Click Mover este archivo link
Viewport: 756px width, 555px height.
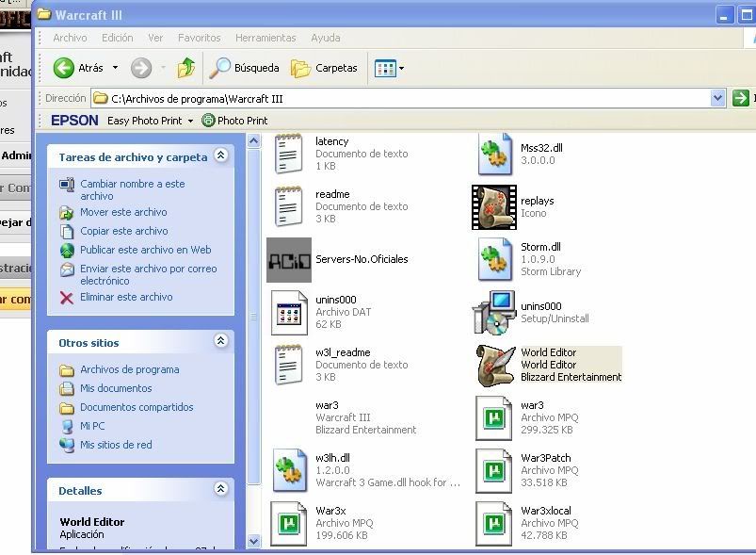[x=123, y=212]
